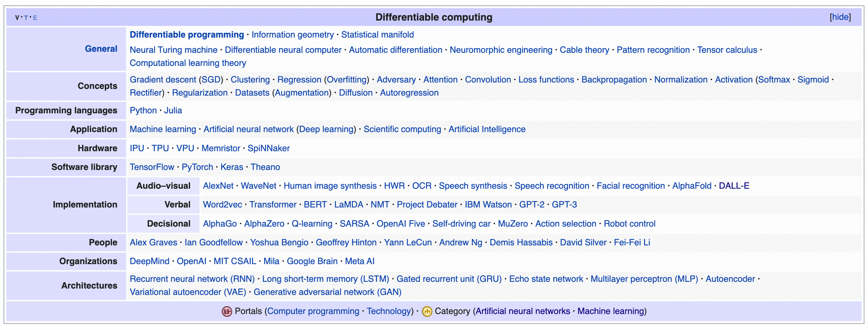Open the GPT-3 article link
868x330 pixels.
click(x=564, y=205)
